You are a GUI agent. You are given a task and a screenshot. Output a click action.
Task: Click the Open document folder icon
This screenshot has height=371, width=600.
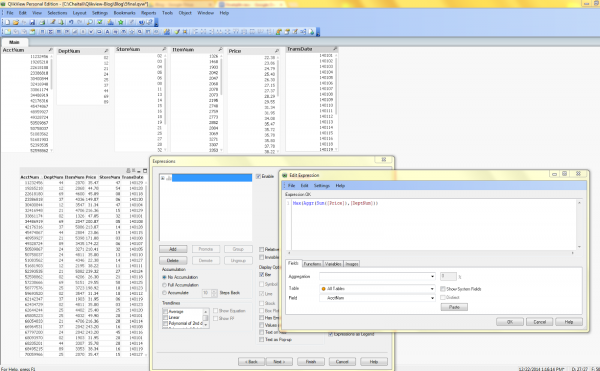[x=16, y=22]
